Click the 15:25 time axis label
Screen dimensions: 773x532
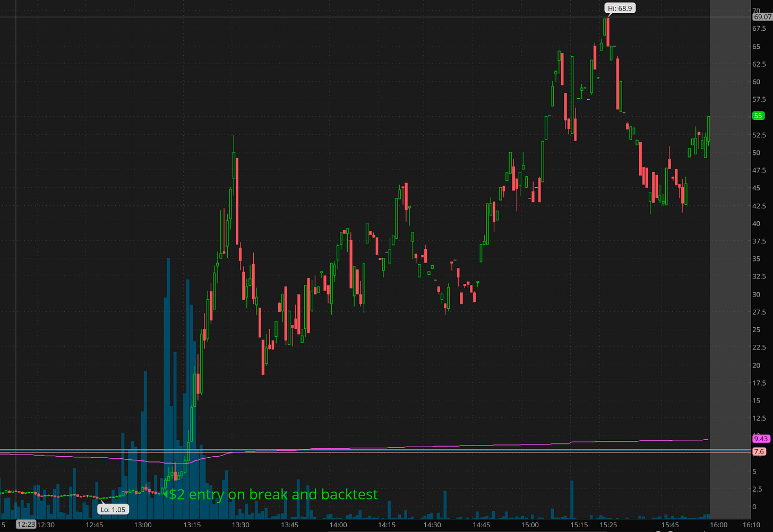point(608,525)
